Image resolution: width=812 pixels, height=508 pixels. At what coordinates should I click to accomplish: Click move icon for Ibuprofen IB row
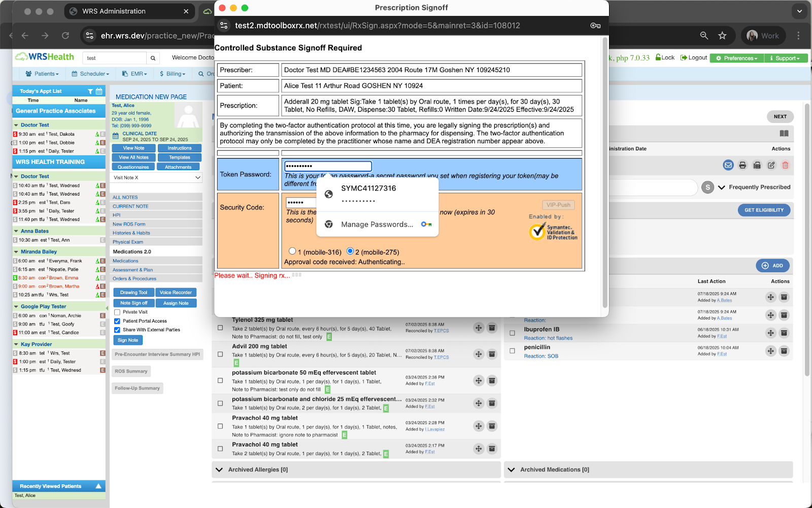pyautogui.click(x=770, y=333)
